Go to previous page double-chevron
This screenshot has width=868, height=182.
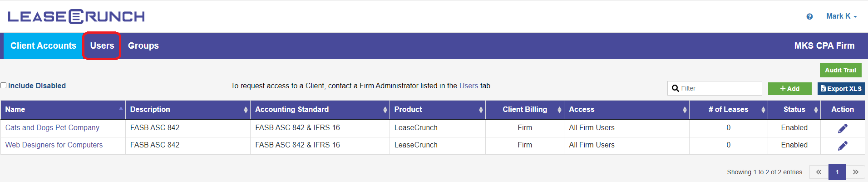819,172
